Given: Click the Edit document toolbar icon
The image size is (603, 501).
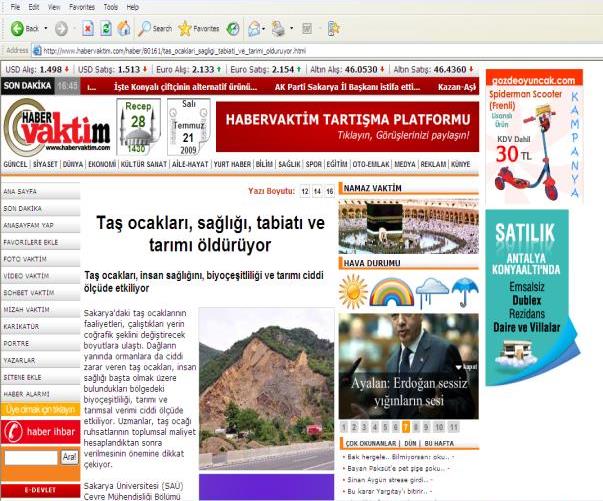Looking at the screenshot, I should coord(307,29).
